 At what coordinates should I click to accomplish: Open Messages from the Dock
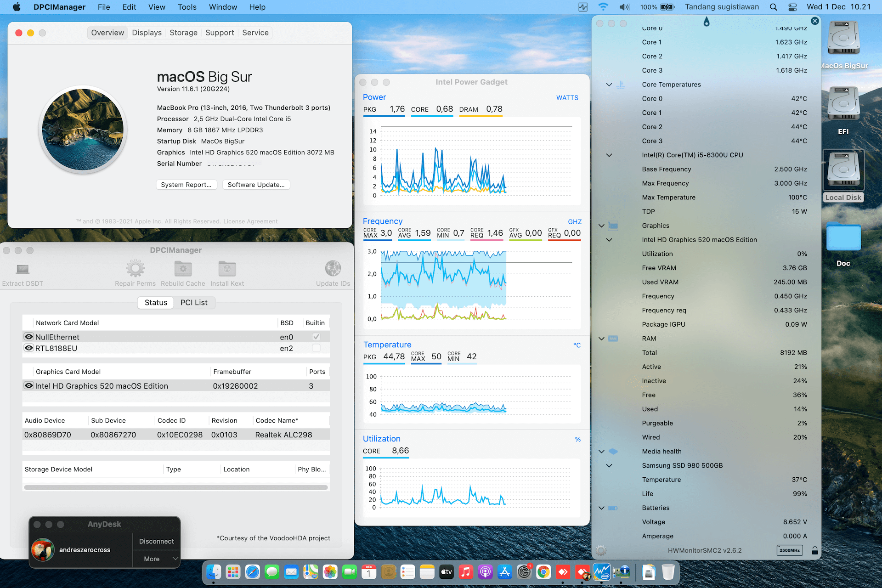click(x=272, y=572)
